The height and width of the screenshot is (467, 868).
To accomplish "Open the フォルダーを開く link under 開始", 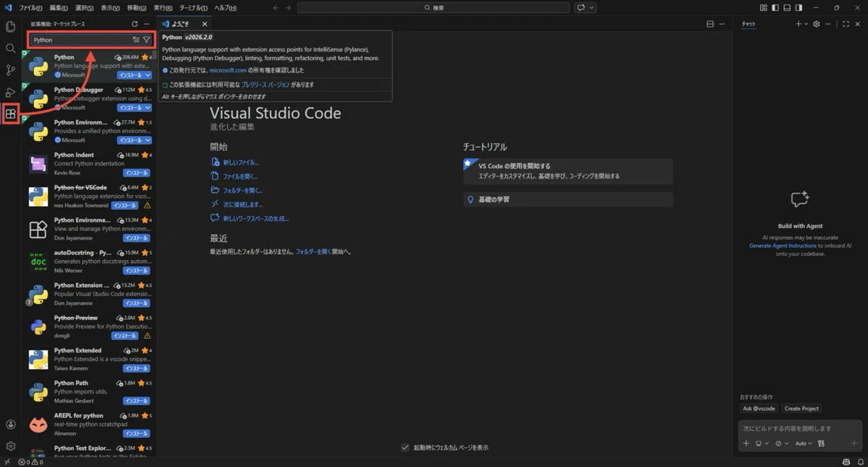I will [242, 190].
